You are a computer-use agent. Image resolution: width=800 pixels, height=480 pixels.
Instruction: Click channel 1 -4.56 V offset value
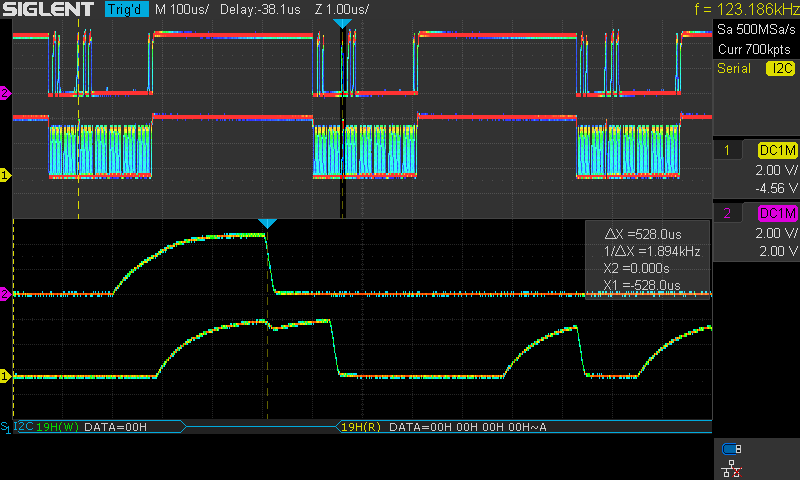[776, 188]
